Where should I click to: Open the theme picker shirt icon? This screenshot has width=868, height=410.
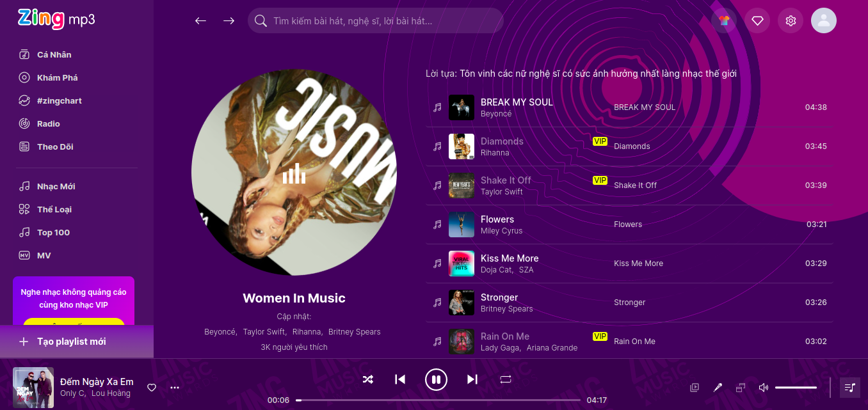(x=724, y=20)
